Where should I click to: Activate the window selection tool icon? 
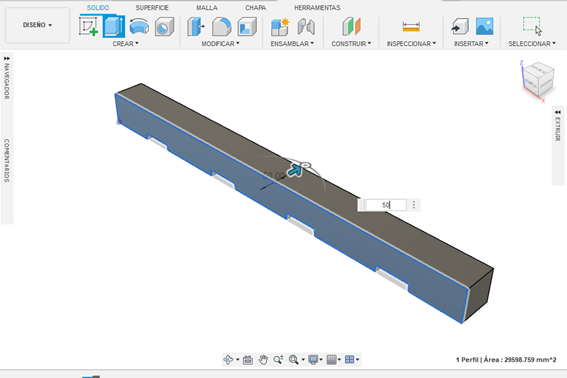tap(532, 26)
